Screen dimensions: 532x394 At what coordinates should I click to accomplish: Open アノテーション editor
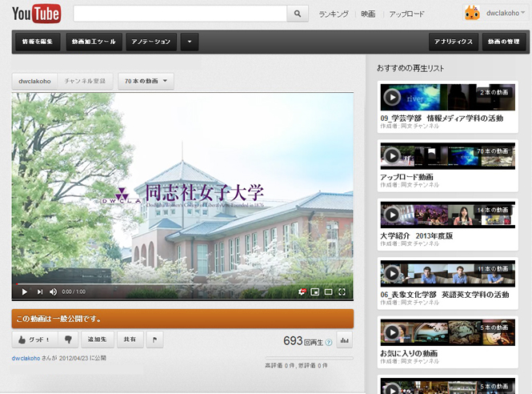tap(151, 42)
